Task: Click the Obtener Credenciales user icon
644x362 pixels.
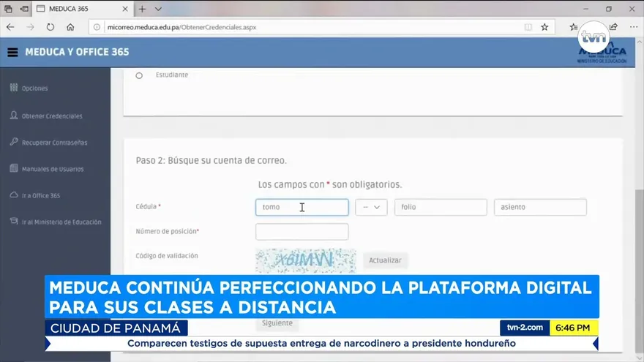Action: 14,116
